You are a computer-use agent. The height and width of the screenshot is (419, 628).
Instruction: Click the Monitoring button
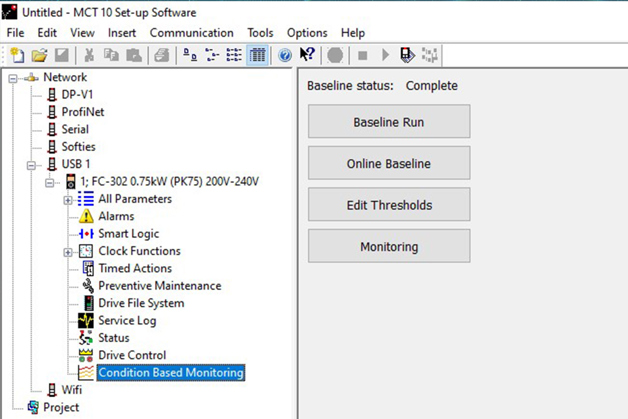(389, 247)
